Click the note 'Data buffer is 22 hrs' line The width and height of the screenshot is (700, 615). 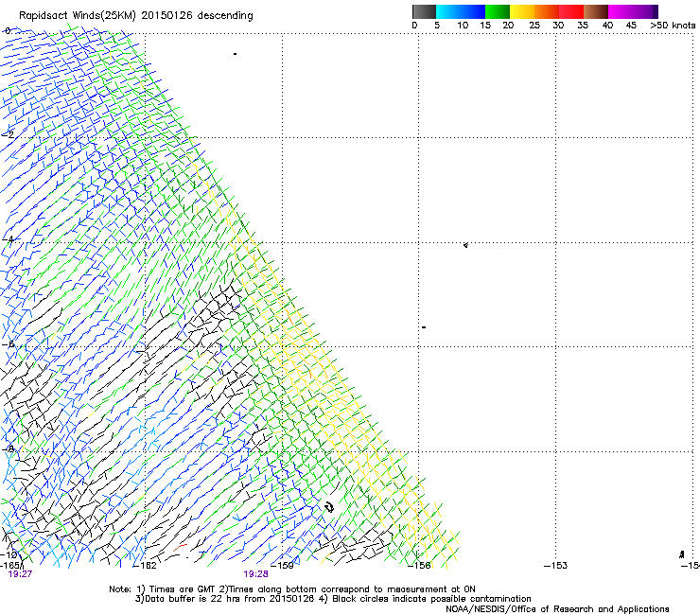tap(333, 599)
